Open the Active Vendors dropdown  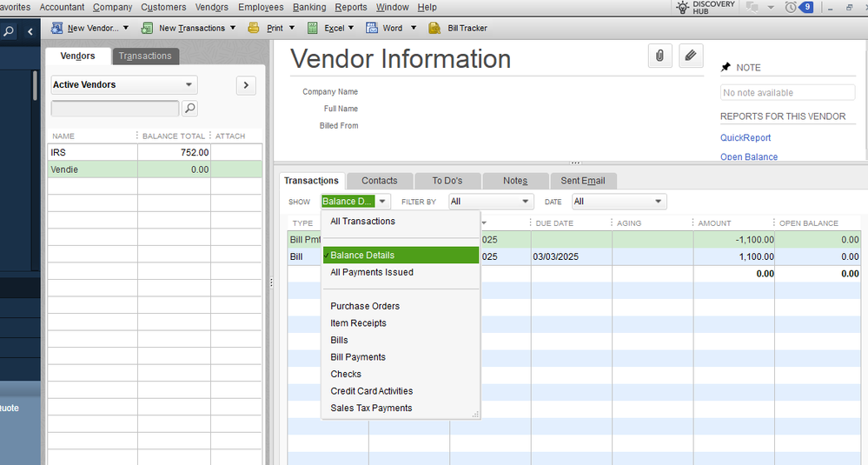point(124,84)
